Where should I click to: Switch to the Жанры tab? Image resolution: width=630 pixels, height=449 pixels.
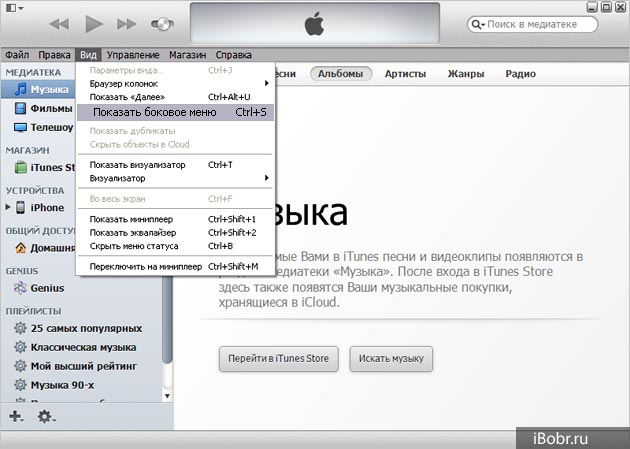click(466, 74)
